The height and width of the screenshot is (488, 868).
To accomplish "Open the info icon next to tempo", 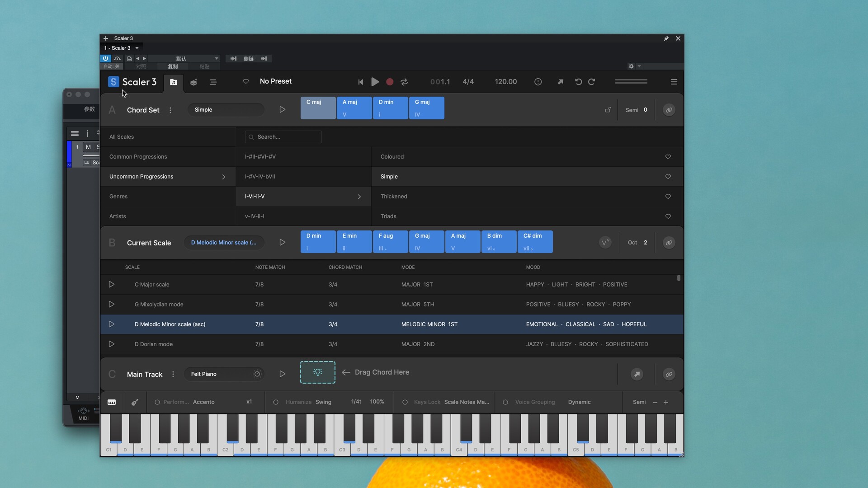I will (538, 82).
